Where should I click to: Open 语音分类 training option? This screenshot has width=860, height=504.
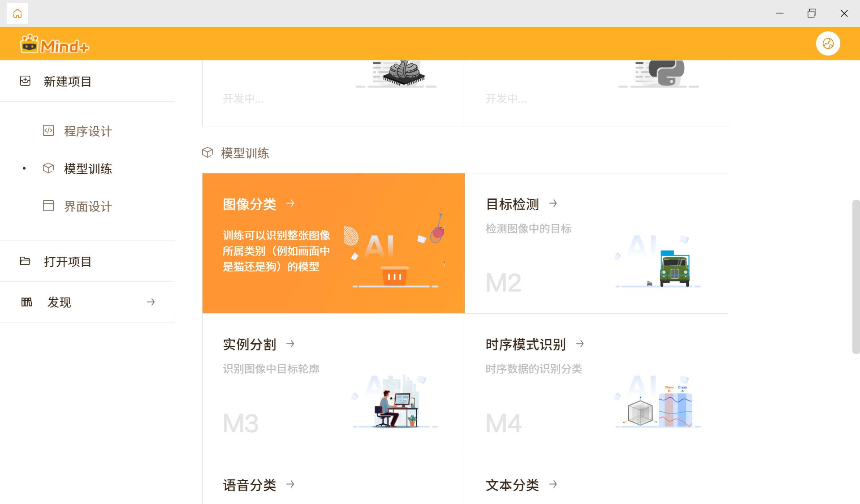(x=250, y=485)
